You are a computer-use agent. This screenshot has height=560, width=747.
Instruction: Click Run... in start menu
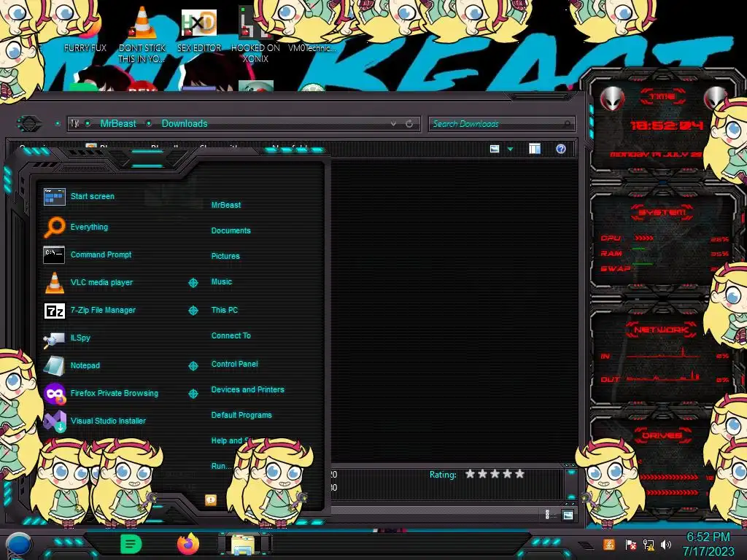[x=221, y=466]
